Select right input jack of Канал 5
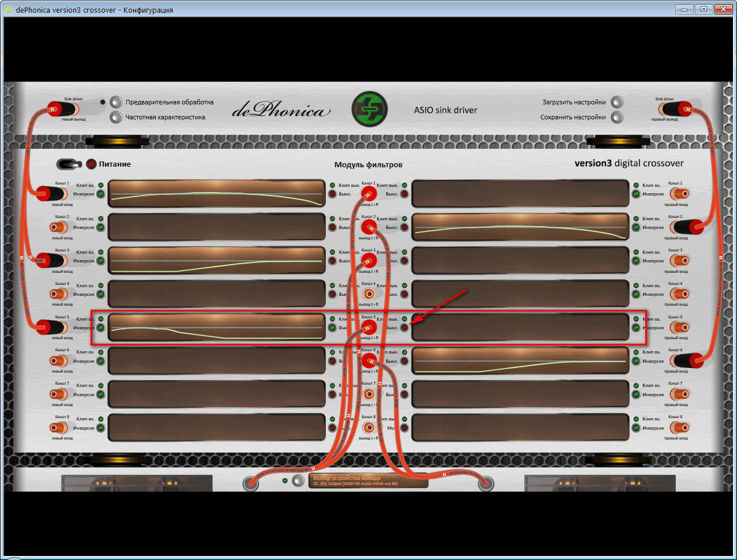Image resolution: width=737 pixels, height=560 pixels. point(679,328)
